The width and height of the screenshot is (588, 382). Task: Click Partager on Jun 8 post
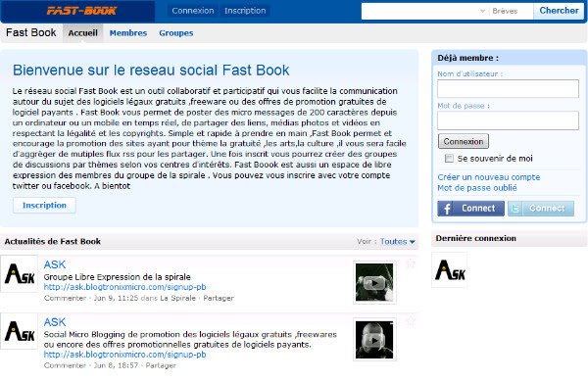[x=161, y=365]
